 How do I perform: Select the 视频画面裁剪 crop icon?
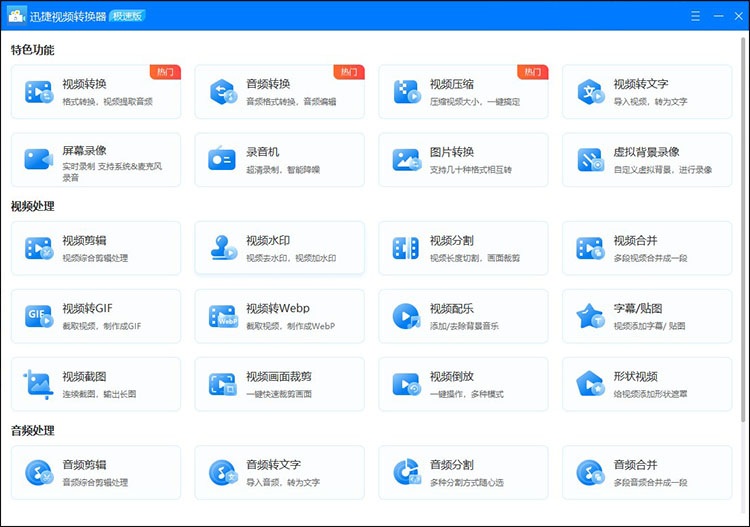tap(223, 384)
